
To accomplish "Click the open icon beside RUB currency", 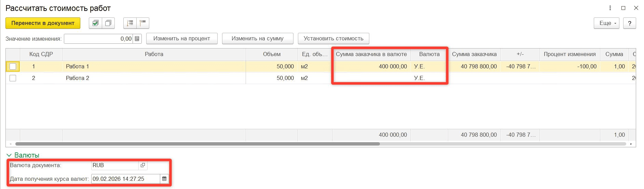I will coord(143,165).
